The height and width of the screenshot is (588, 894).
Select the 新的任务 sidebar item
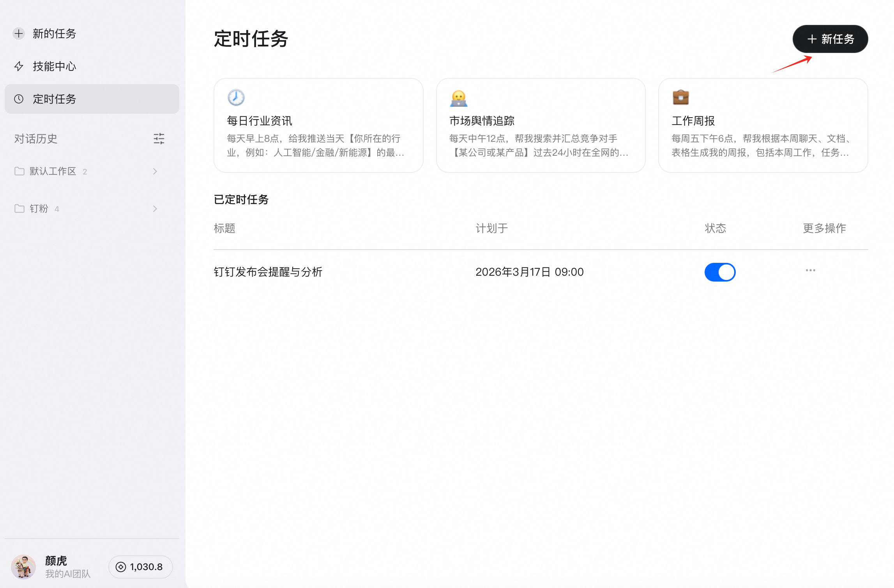click(55, 33)
